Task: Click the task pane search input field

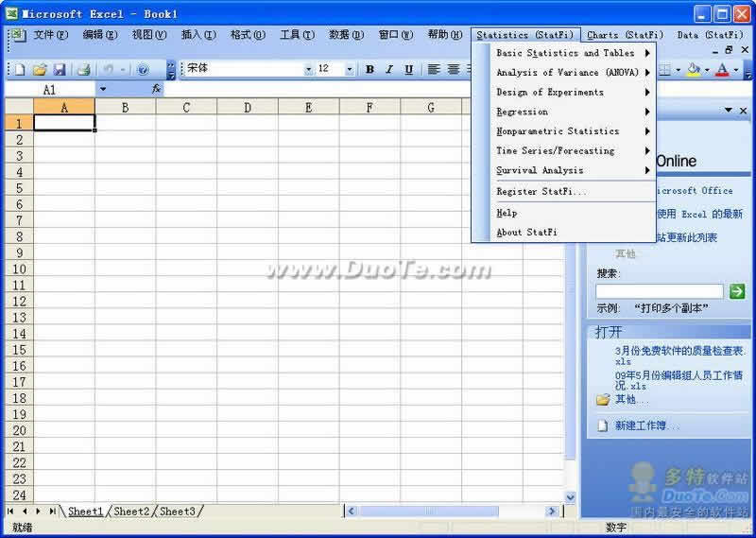Action: [659, 291]
